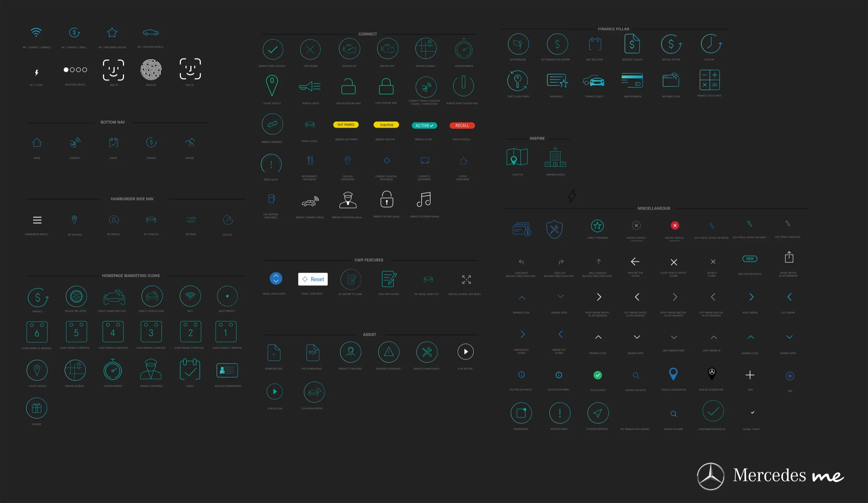
Task: Click the Passcode (white) dots indicator
Action: coord(76,70)
